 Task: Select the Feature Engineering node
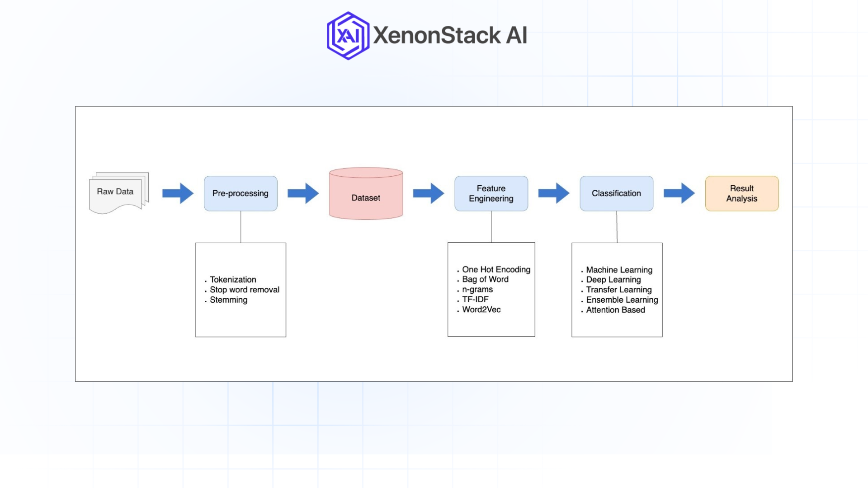(x=491, y=193)
